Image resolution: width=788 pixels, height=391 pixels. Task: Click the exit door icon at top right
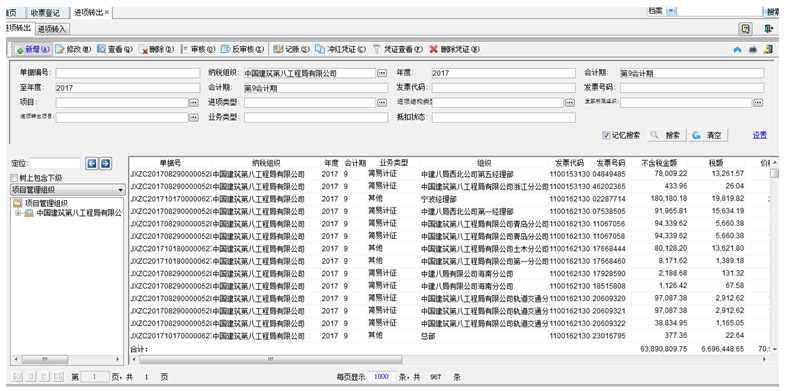point(769,29)
